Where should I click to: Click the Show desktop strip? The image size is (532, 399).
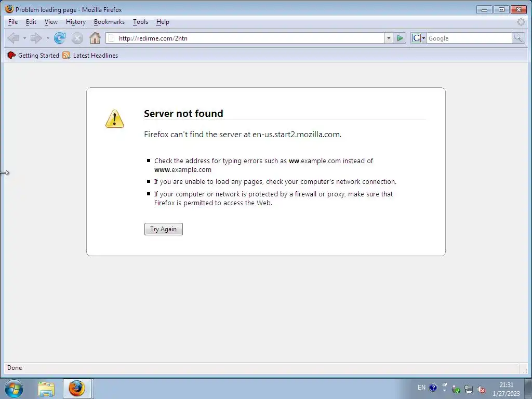tap(528, 389)
